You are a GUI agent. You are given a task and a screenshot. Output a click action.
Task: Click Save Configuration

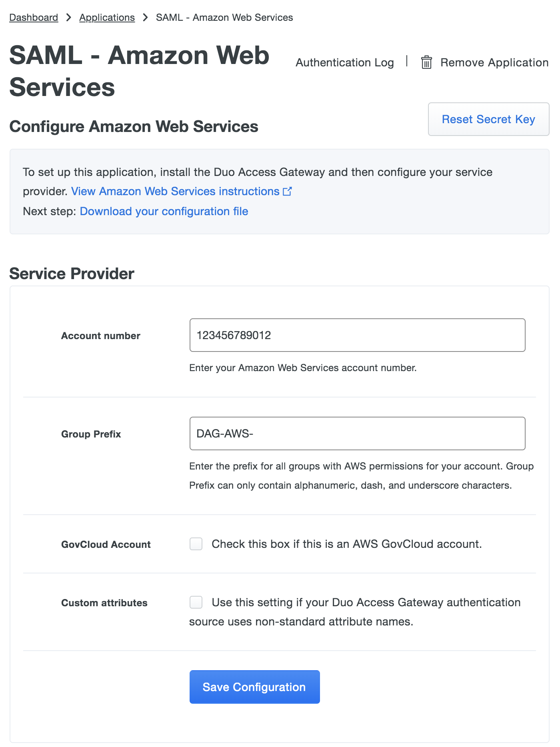255,687
